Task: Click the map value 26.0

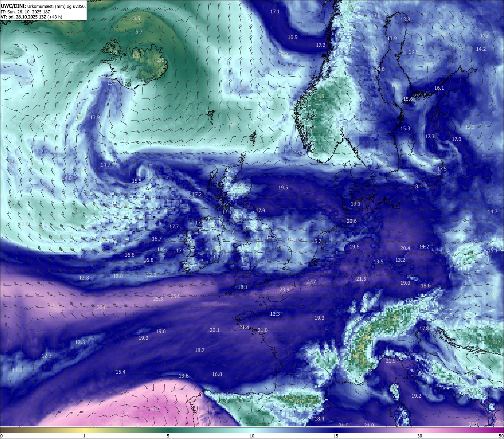Action: [x=474, y=424]
